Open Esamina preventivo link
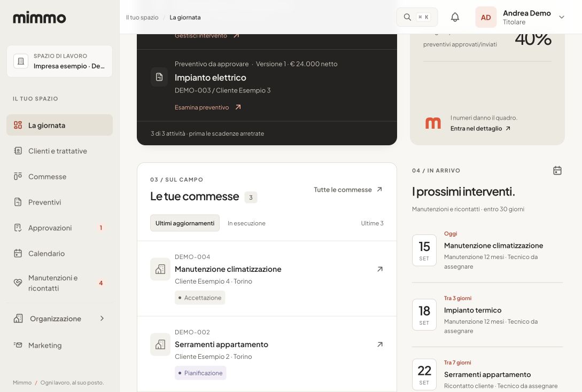Screen dimensions: 582x392 coord(202,107)
